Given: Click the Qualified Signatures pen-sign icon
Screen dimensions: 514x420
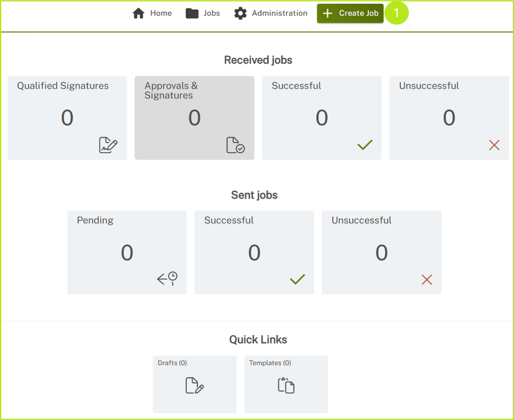Looking at the screenshot, I should point(108,145).
